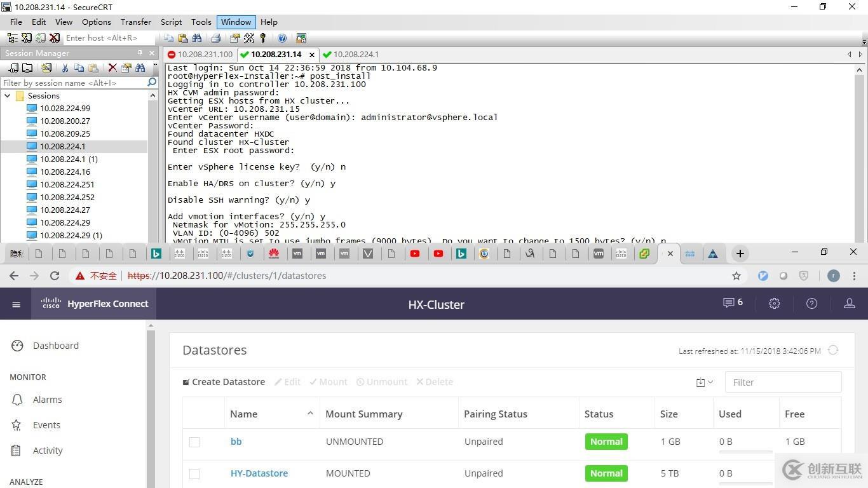Check the bb datastore checkbox
Image resolution: width=868 pixels, height=488 pixels.
[x=194, y=442]
